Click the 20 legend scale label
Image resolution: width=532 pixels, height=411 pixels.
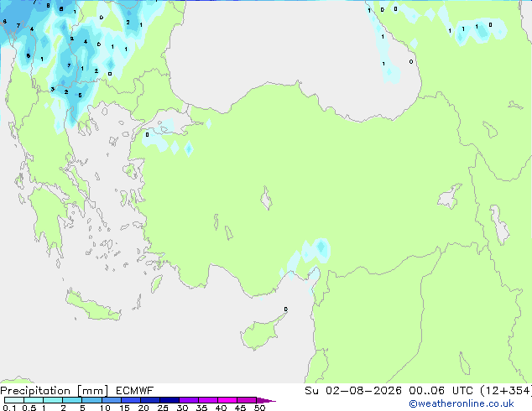click(143, 408)
